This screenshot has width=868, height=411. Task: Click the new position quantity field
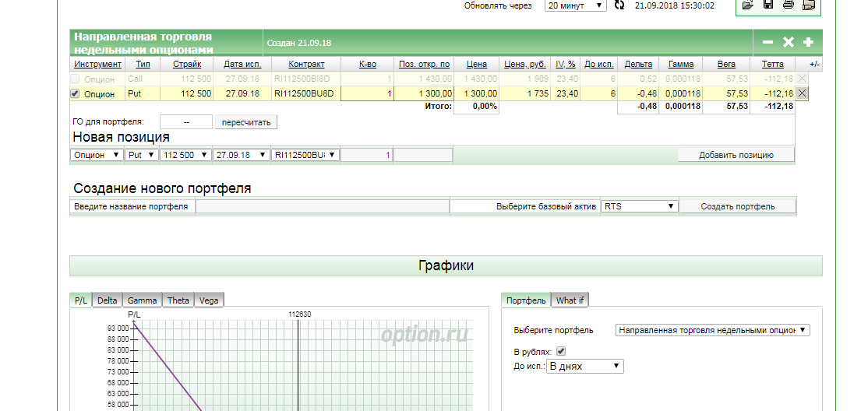click(366, 156)
